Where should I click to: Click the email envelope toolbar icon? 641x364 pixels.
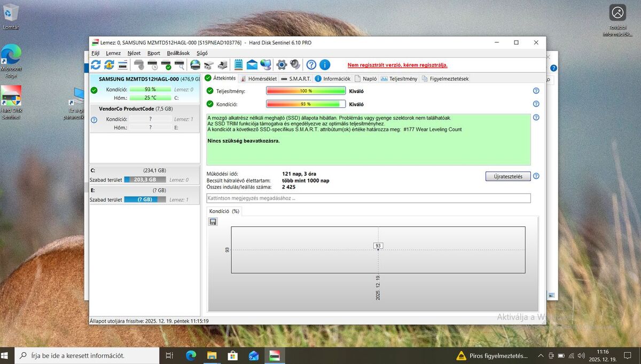pos(252,65)
